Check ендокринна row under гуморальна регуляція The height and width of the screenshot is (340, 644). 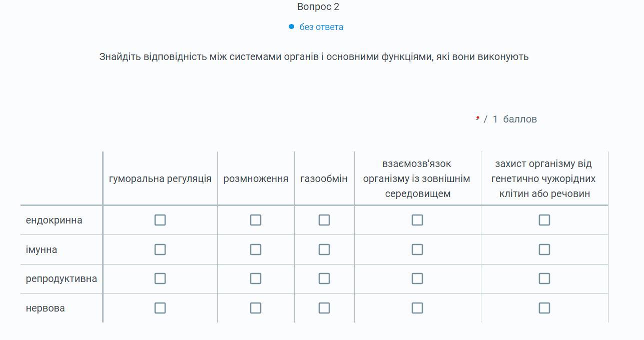point(160,220)
